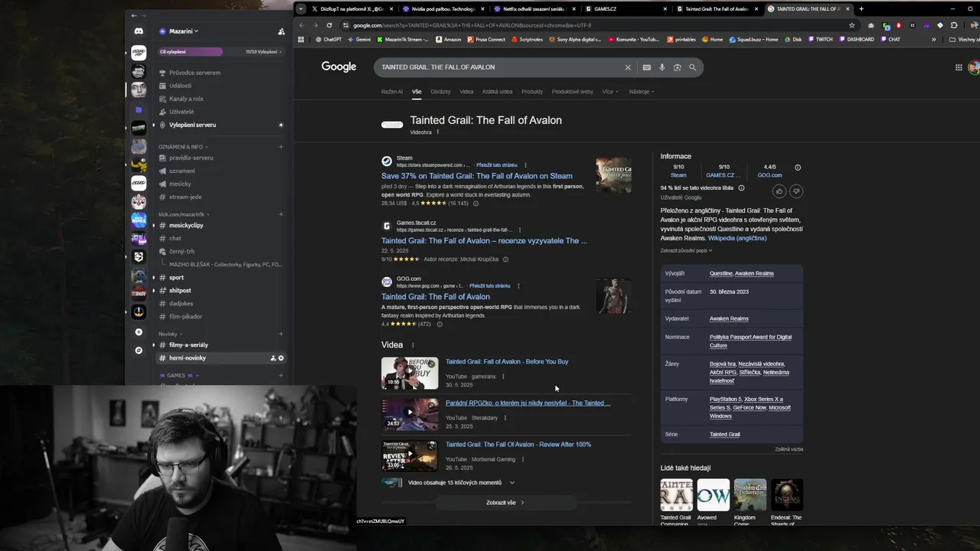Switch to Režim AI tab
The width and height of the screenshot is (980, 551).
392,92
